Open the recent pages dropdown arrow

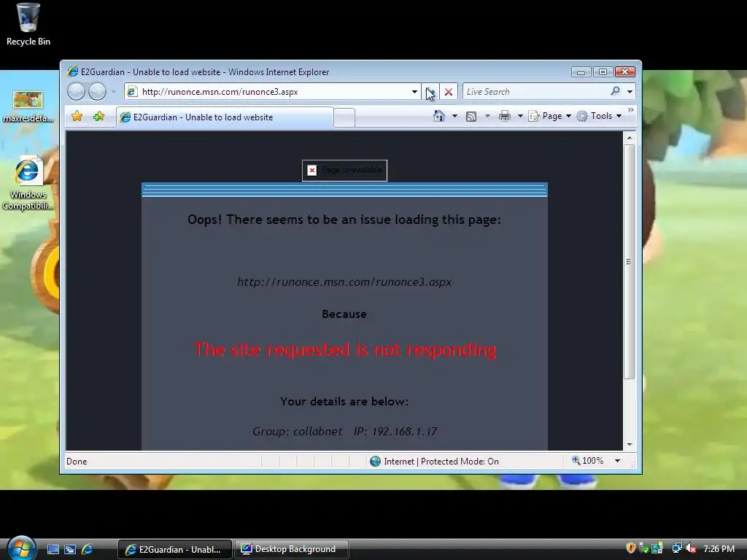113,91
